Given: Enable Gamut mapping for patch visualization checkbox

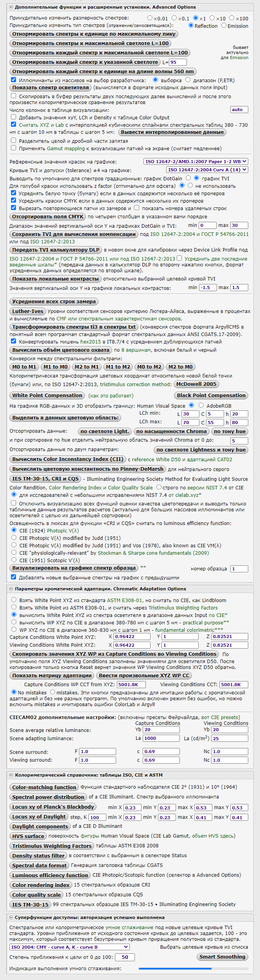Looking at the screenshot, I should 14,148.
